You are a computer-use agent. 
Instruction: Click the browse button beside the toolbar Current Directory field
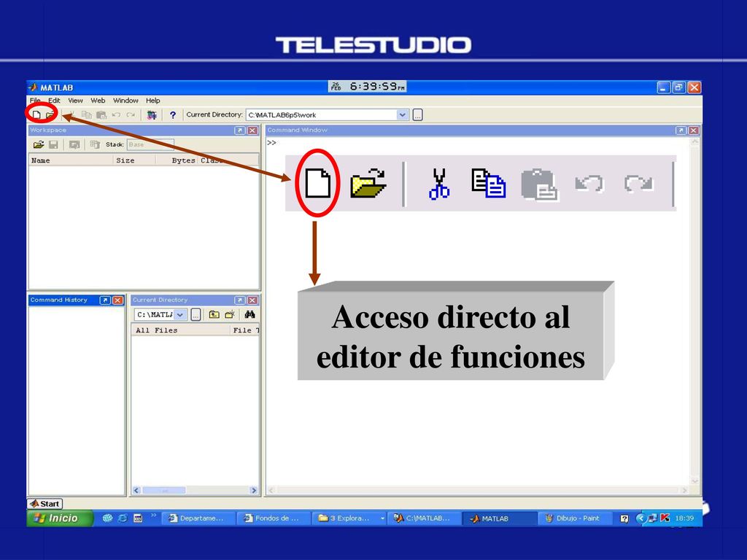[417, 114]
